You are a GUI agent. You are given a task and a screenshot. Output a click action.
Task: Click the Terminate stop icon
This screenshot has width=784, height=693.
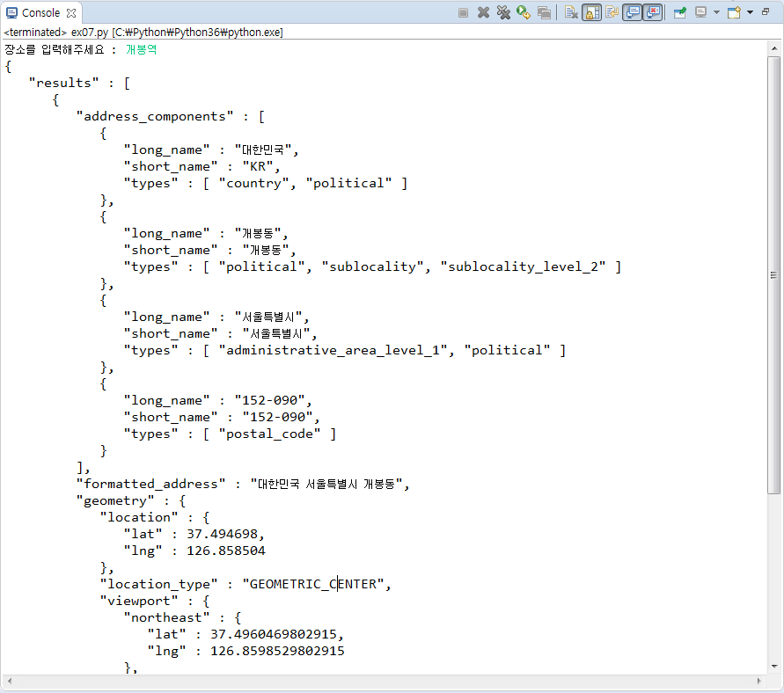(x=463, y=12)
